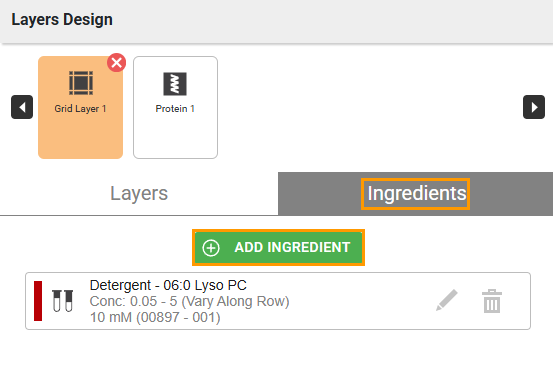Edit the Detergent ingredient with pencil icon
The height and width of the screenshot is (379, 553).
point(446,300)
